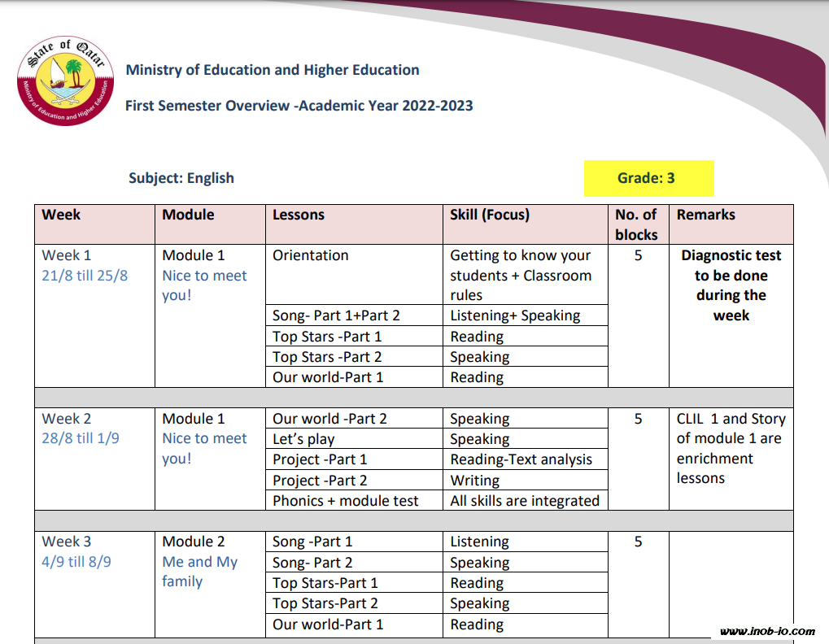This screenshot has height=644, width=829.
Task: Click the First Semester Overview heading
Action: tap(299, 106)
